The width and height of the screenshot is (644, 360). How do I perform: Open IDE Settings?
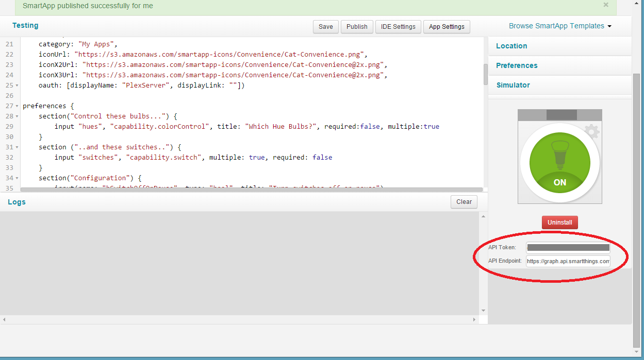pos(398,27)
